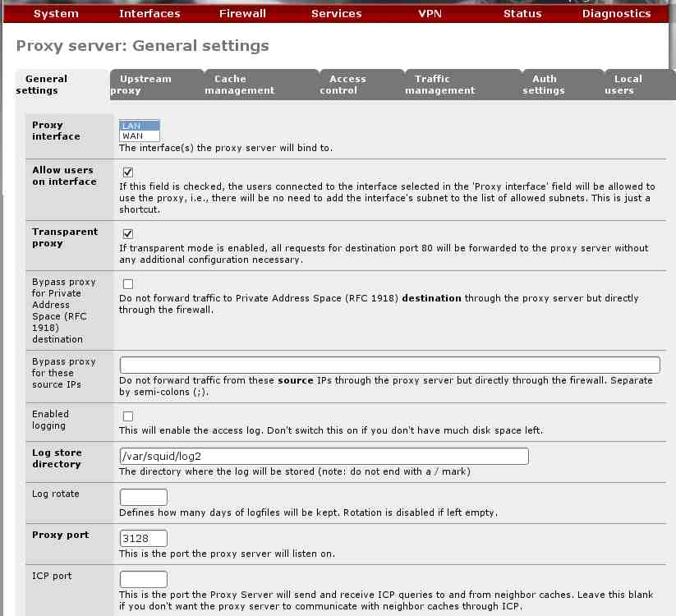676x616 pixels.
Task: Switch to the Local users tab
Action: [628, 85]
